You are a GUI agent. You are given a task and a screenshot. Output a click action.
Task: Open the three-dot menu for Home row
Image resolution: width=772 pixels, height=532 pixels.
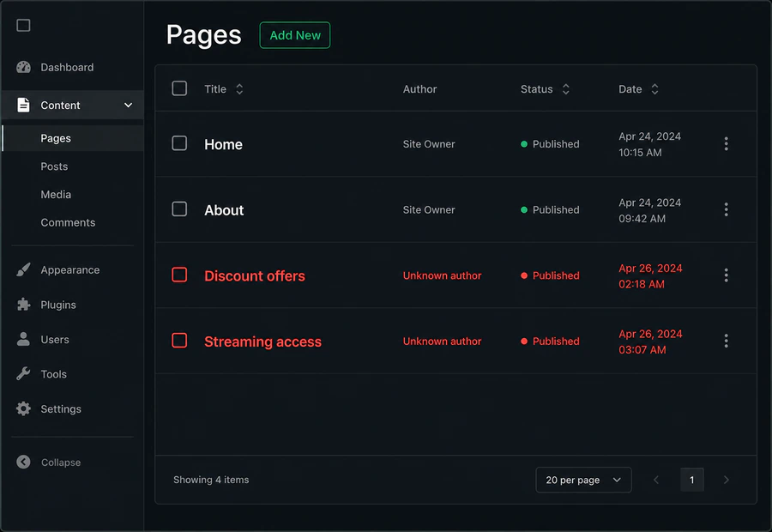click(726, 144)
